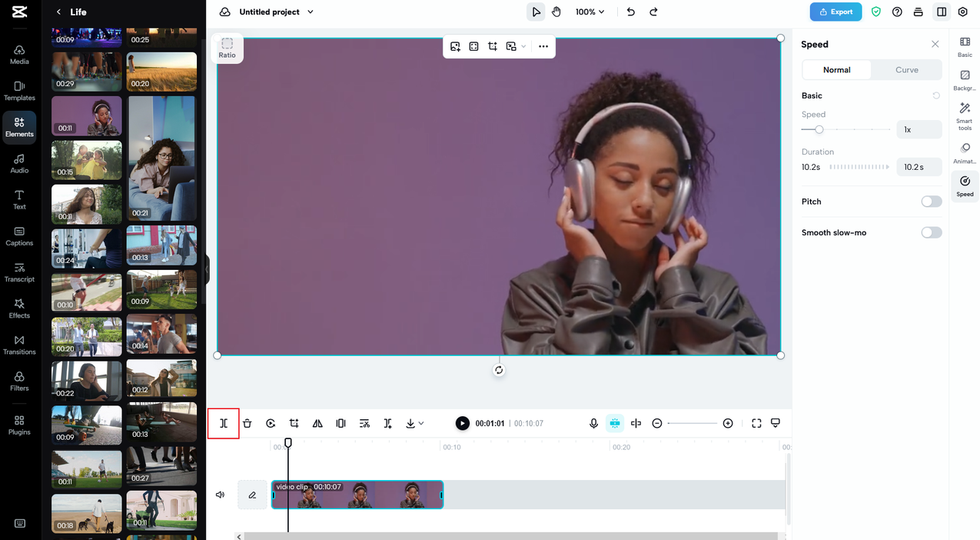Zoom out the timeline with minus icon
This screenshot has height=540, width=980.
657,423
